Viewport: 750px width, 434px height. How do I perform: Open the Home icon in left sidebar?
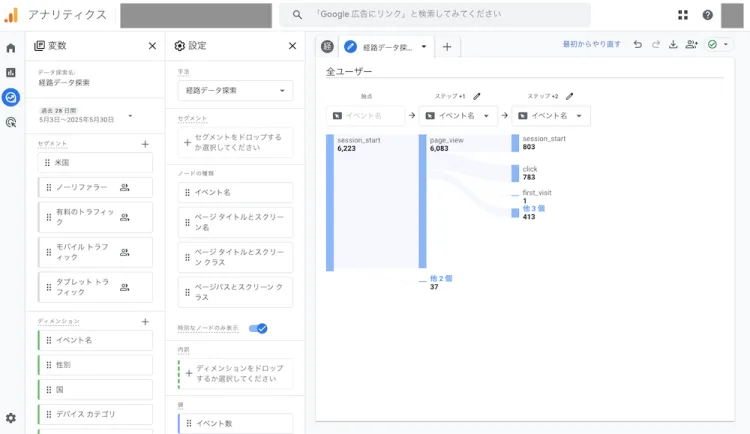tap(11, 47)
